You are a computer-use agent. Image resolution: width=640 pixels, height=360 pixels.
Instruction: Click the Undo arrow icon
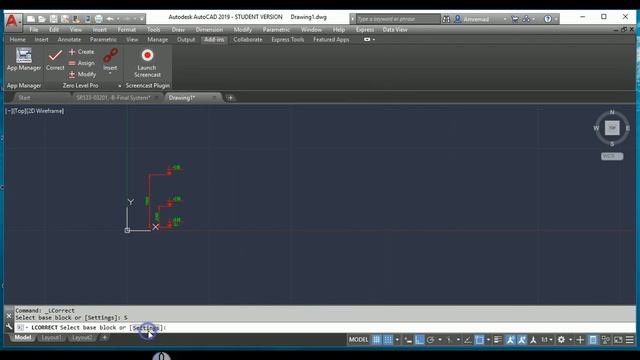[x=110, y=19]
